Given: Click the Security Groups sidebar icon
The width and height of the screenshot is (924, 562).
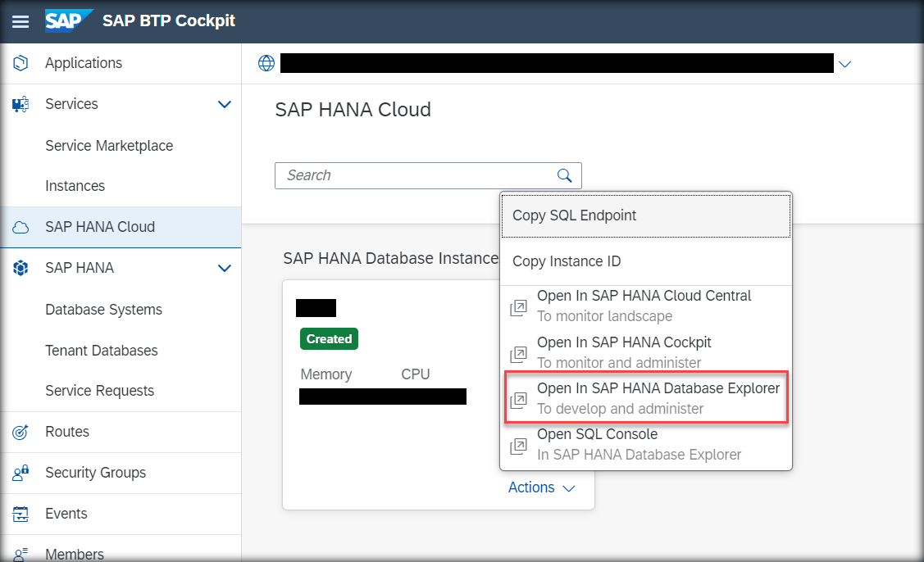Looking at the screenshot, I should [20, 473].
